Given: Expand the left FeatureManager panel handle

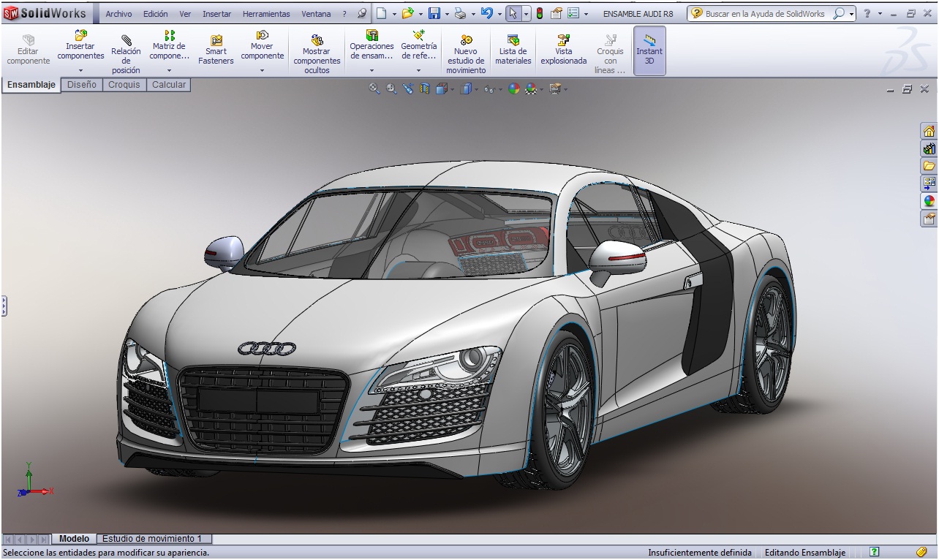Looking at the screenshot, I should coord(4,306).
